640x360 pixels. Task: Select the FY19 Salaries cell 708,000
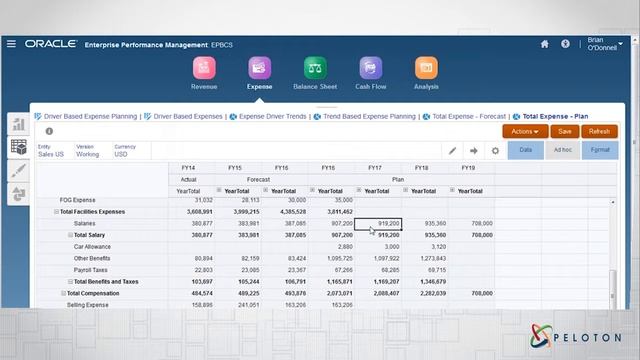471,224
